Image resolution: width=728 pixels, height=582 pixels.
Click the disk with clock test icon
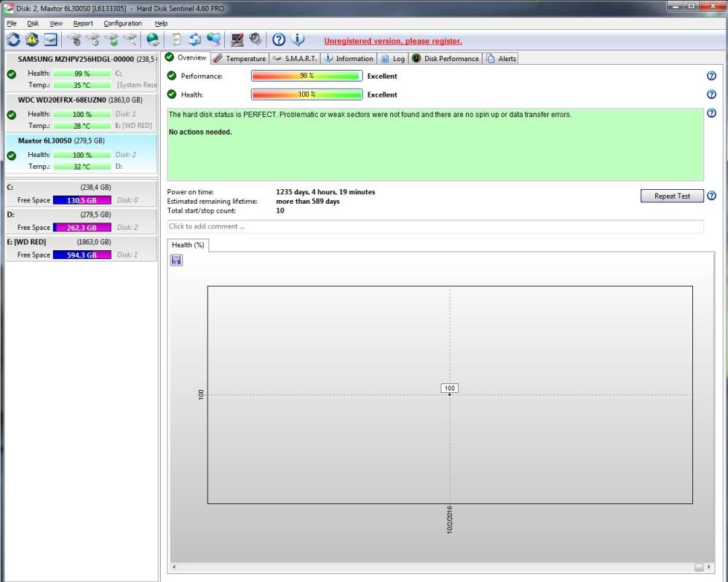pos(93,40)
